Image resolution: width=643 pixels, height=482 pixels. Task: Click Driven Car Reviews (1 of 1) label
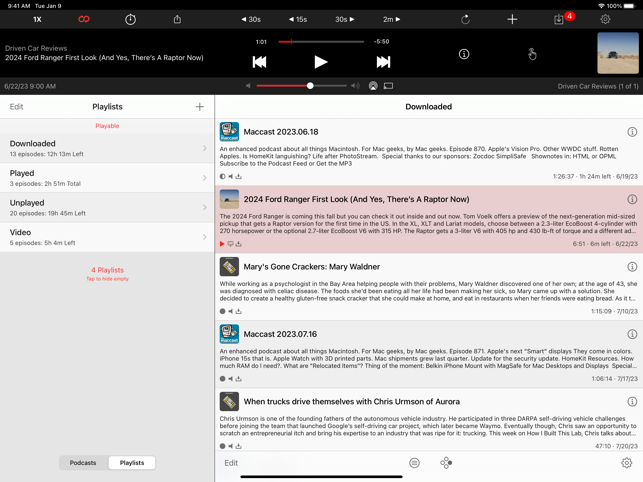point(598,86)
